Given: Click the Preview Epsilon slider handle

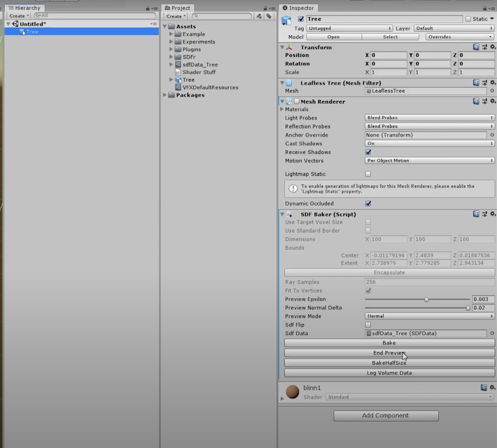Looking at the screenshot, I should (426, 299).
